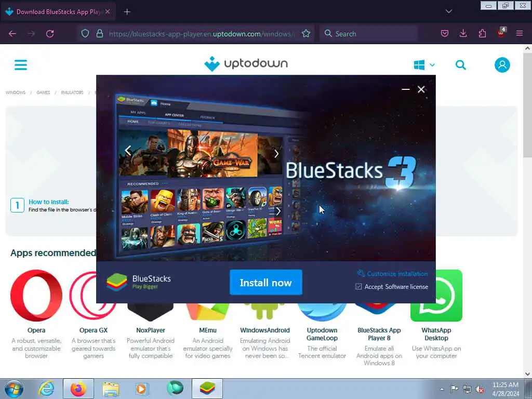Open the Opera GX app link
Image resolution: width=532 pixels, height=399 pixels.
94,330
